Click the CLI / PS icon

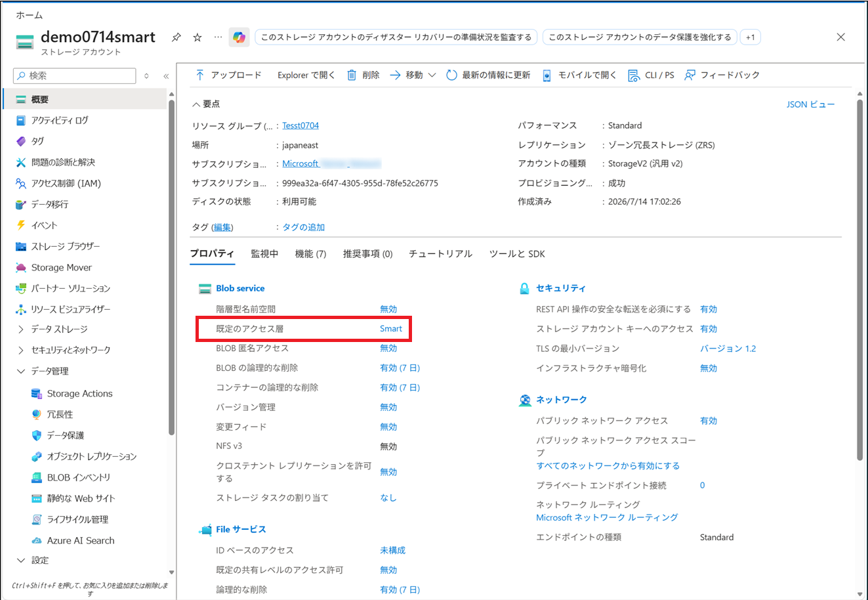(634, 75)
